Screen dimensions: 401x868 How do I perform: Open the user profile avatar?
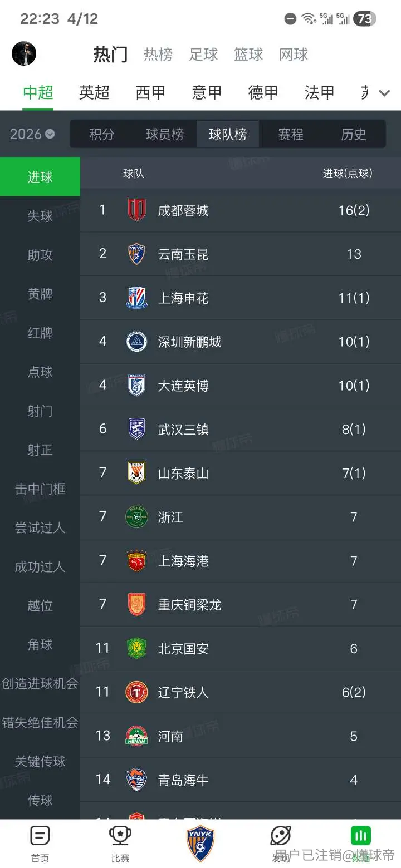pos(24,53)
